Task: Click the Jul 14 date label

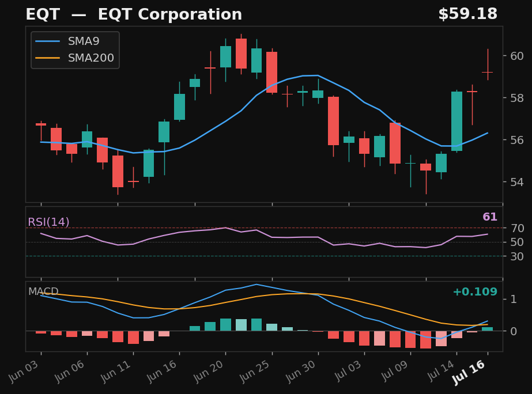Action: click(440, 370)
